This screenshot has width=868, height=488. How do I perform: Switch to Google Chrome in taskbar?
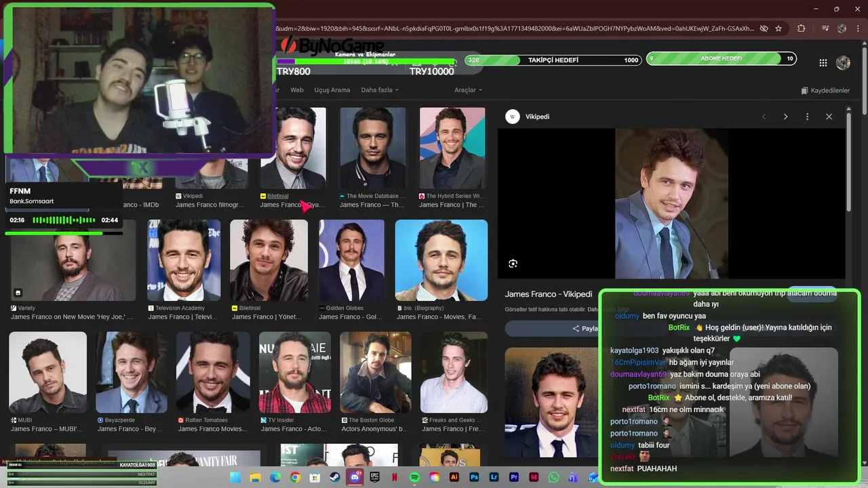tap(295, 477)
